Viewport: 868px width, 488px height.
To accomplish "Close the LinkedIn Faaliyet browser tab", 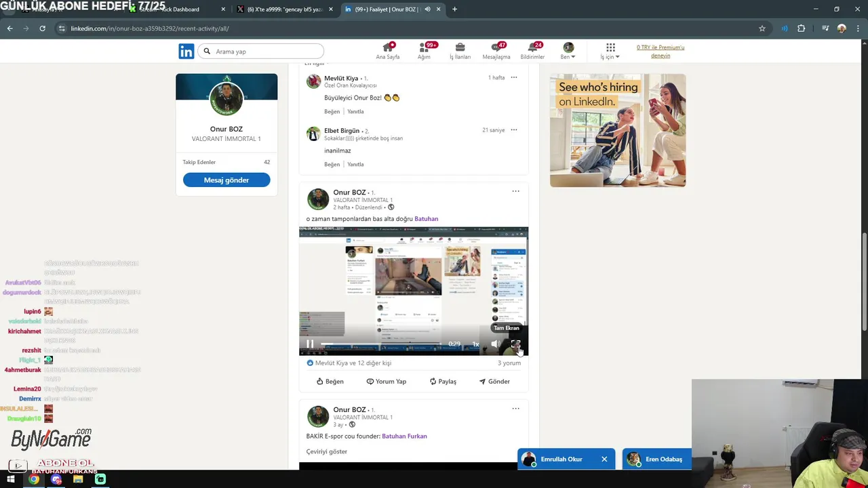I will (x=438, y=9).
